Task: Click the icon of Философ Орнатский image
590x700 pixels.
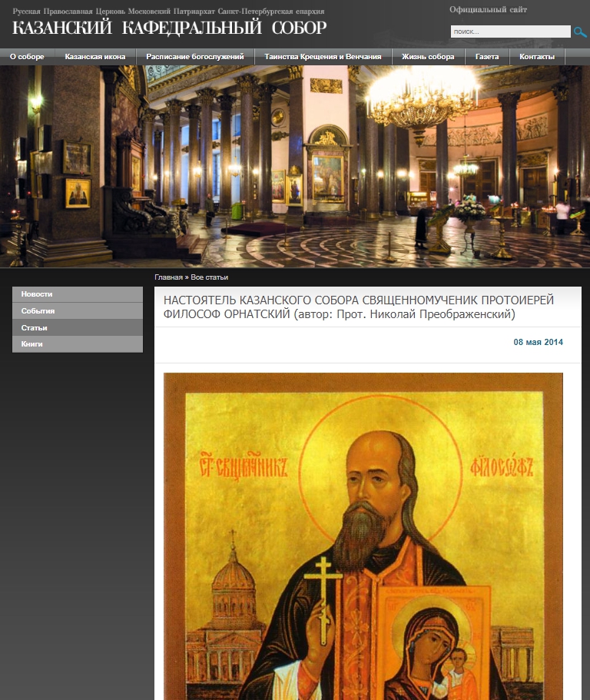Action: point(363,536)
